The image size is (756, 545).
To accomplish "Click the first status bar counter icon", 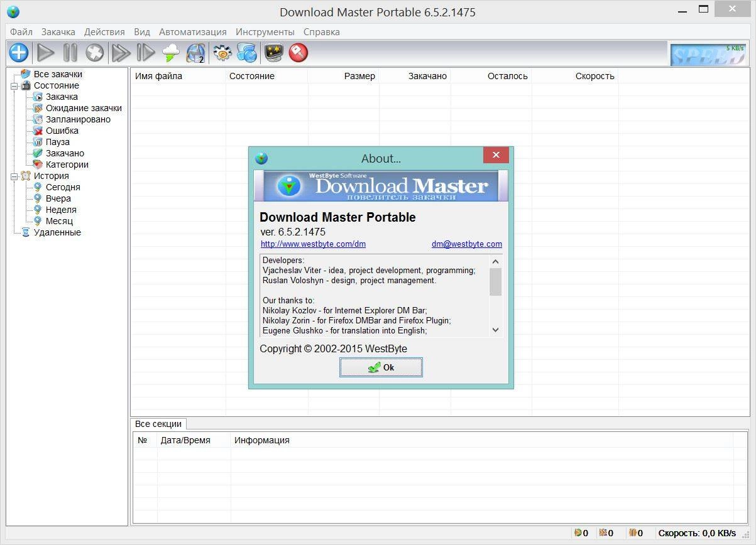I will tap(578, 533).
